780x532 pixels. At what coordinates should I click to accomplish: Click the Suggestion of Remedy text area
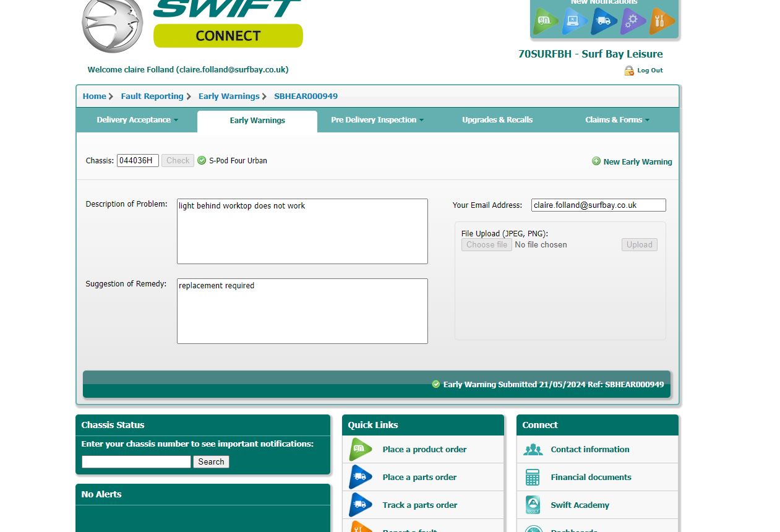pyautogui.click(x=302, y=311)
